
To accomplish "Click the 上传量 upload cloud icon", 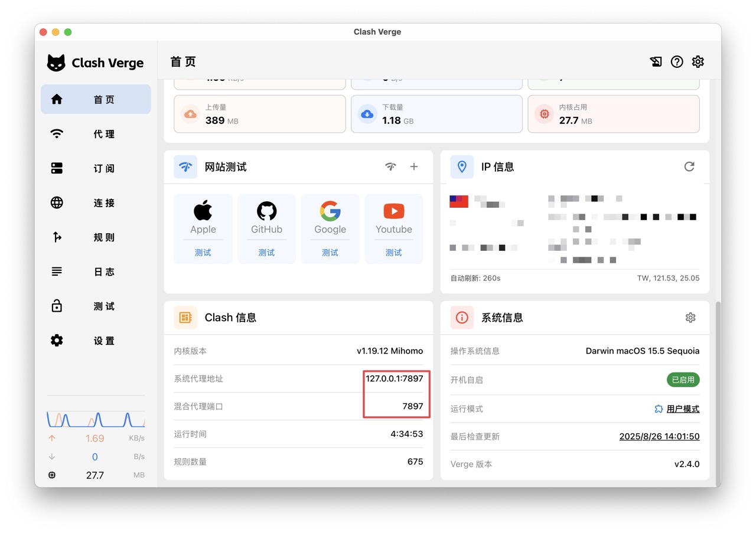I will pyautogui.click(x=190, y=114).
